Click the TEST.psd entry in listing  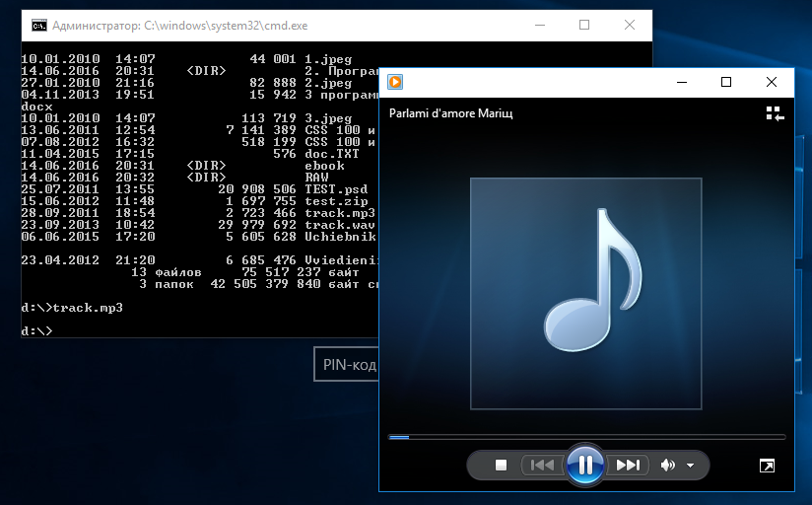click(336, 189)
